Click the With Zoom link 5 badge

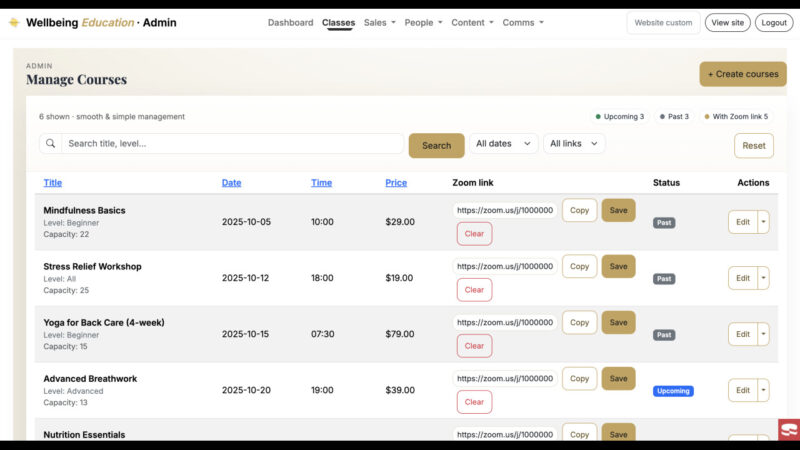click(x=736, y=116)
